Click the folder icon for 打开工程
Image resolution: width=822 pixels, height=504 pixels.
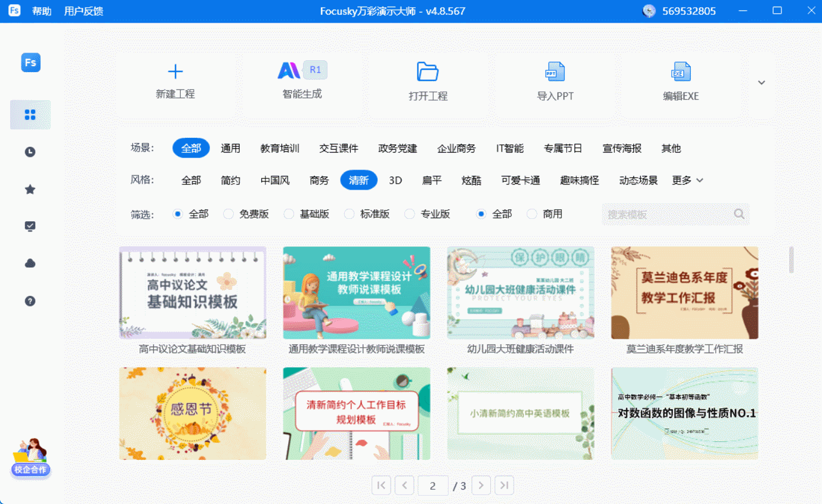coord(428,72)
